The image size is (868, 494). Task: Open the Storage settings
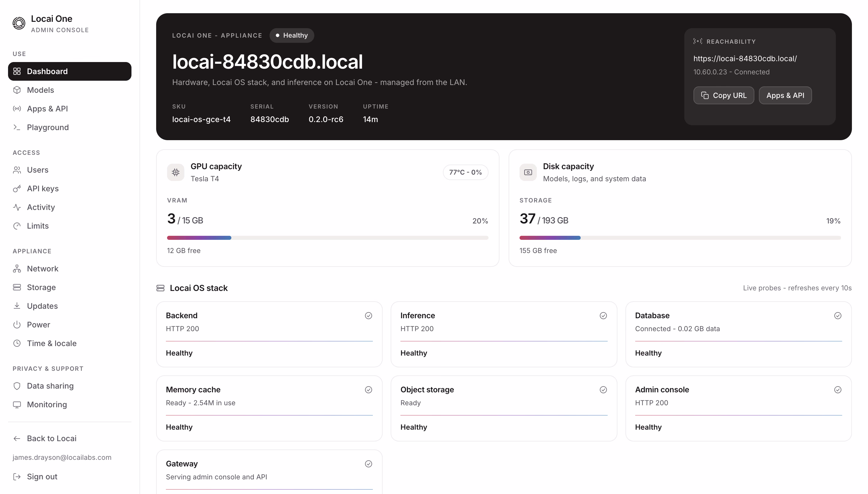click(x=69, y=287)
